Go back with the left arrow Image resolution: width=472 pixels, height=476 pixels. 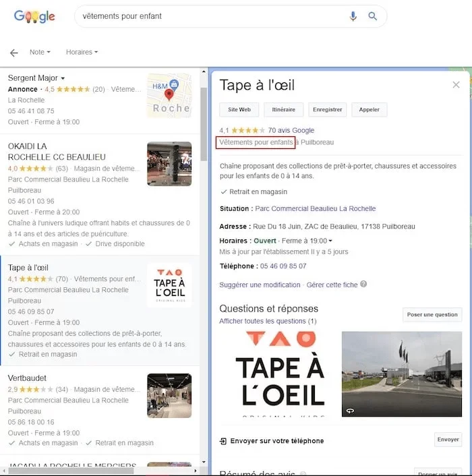click(14, 53)
